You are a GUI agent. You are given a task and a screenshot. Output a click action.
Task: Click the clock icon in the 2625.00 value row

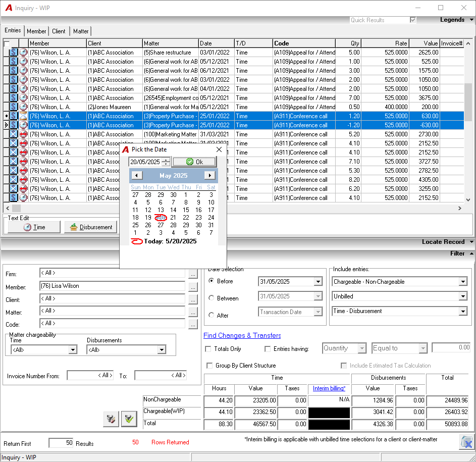point(23,52)
